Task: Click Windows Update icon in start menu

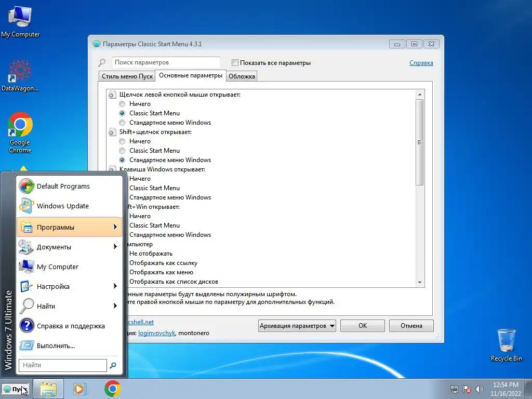Action: pos(26,206)
